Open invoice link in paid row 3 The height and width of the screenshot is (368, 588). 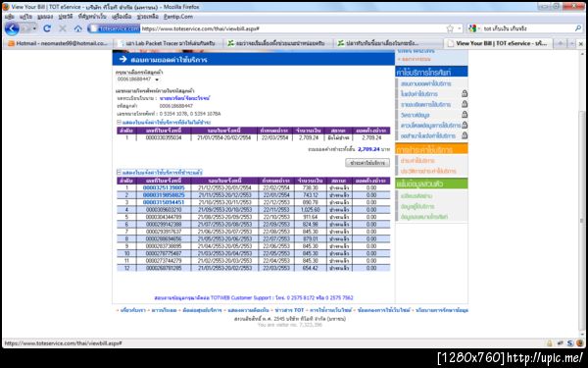coord(164,202)
